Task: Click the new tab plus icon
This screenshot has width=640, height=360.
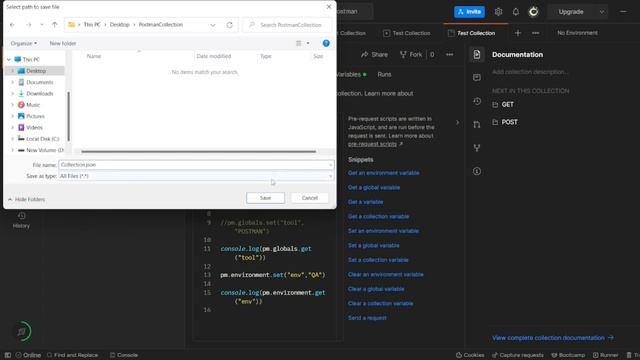Action: 518,33
